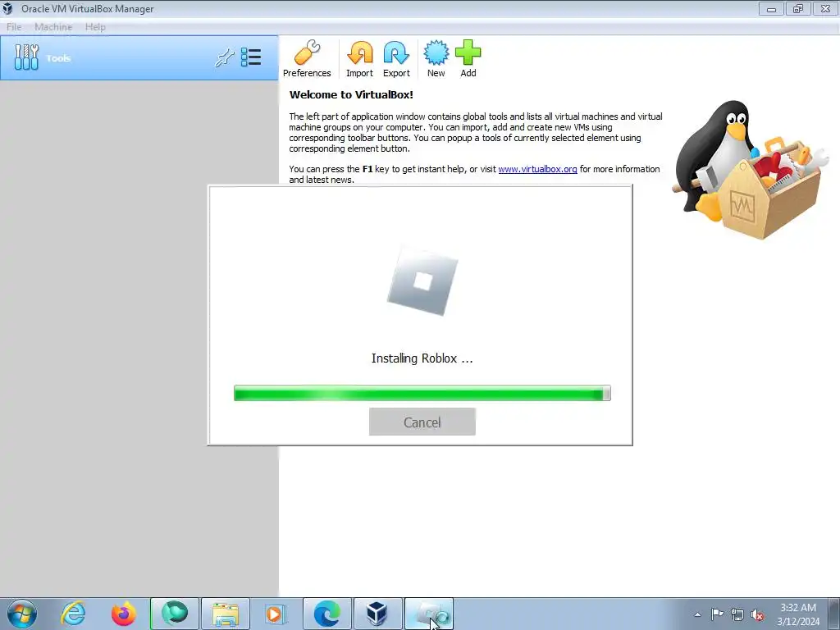840x630 pixels.
Task: Click the VirtualBox title bar icon
Action: (x=8, y=8)
